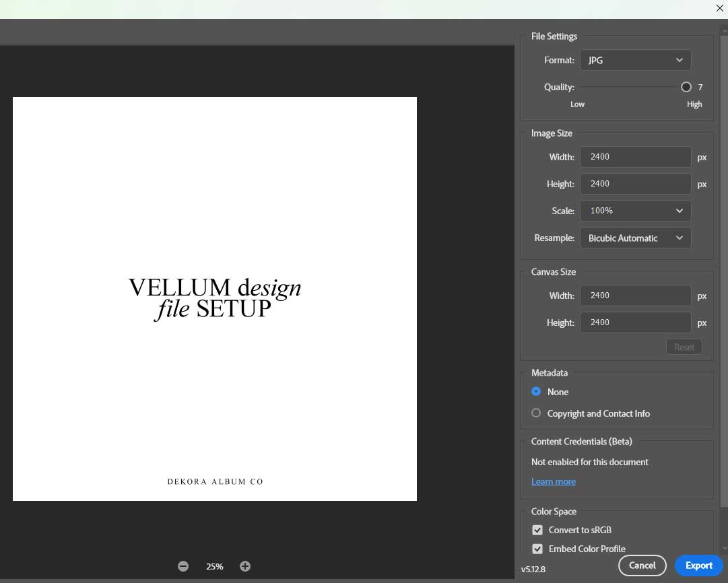Click the zoom in plus icon

[x=245, y=566]
